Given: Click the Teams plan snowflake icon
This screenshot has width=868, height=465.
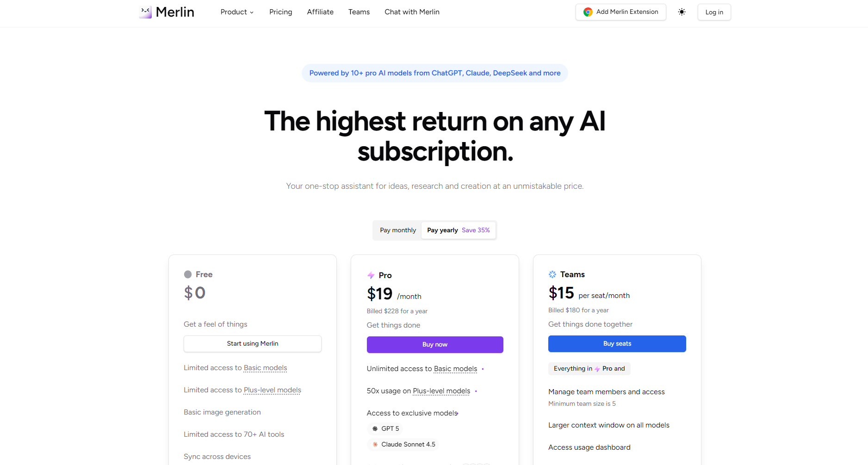Looking at the screenshot, I should pos(552,274).
